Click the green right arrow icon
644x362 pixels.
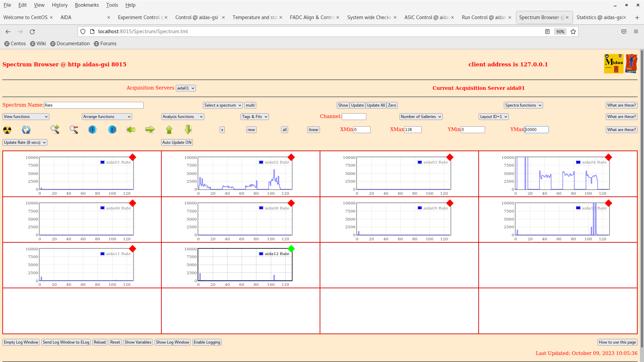pyautogui.click(x=150, y=129)
